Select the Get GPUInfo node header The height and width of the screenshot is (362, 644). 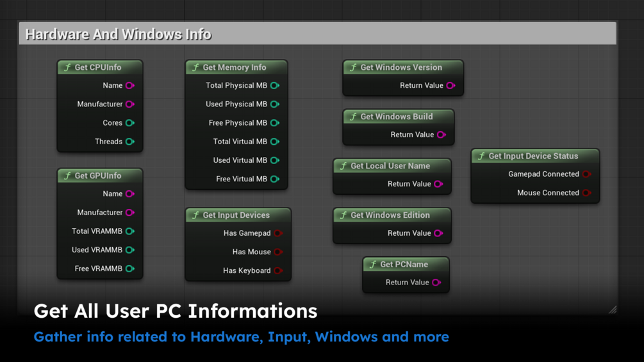click(100, 176)
